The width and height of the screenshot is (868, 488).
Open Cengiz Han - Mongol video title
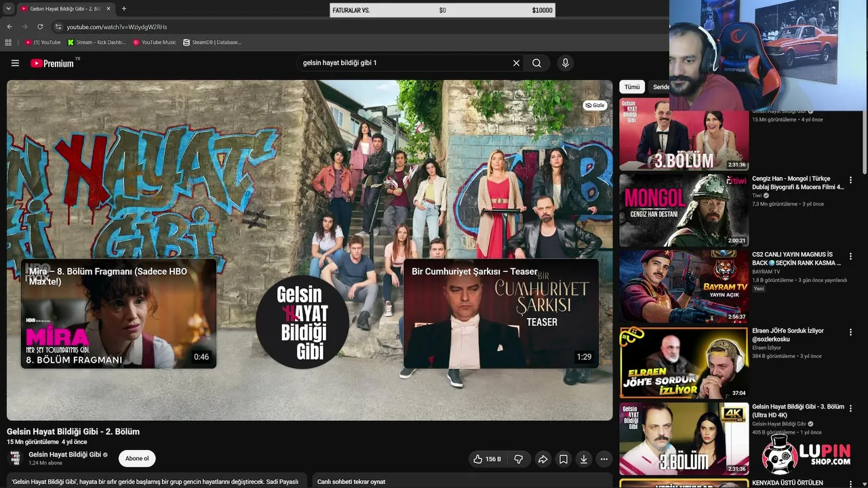797,183
